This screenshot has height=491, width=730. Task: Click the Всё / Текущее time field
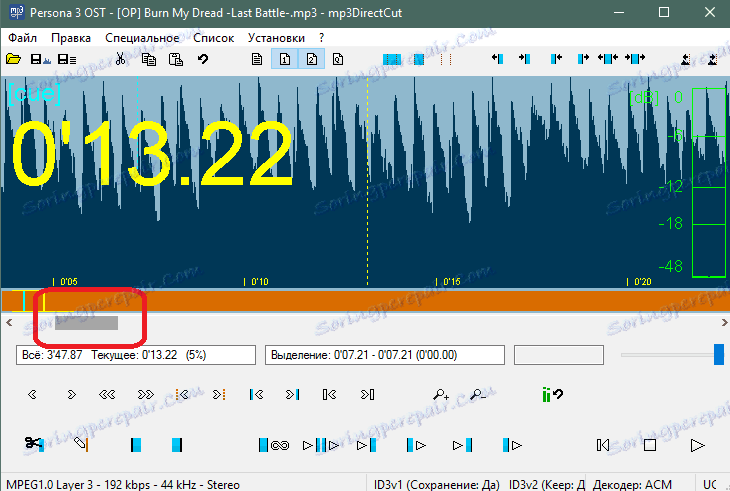[x=135, y=355]
